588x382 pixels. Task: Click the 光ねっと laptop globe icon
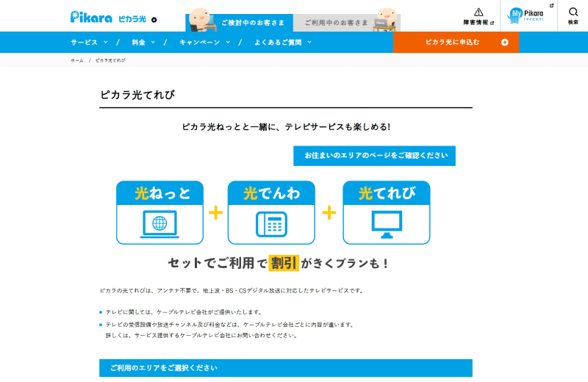159,224
